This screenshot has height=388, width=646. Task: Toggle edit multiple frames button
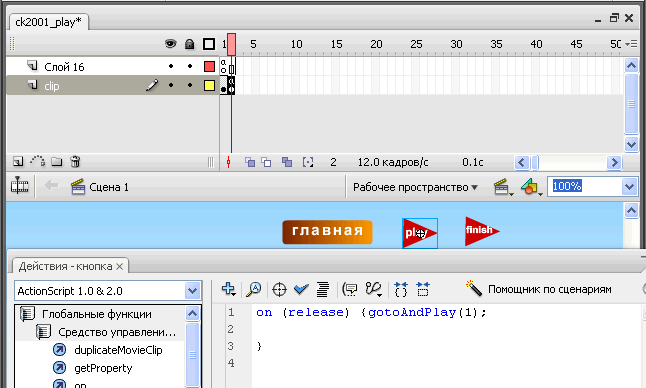pos(287,162)
